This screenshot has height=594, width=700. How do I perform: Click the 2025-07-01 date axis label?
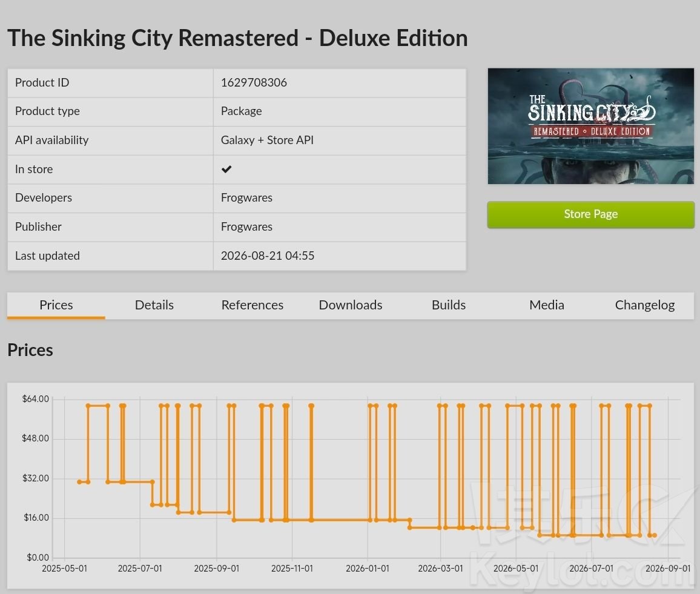140,569
